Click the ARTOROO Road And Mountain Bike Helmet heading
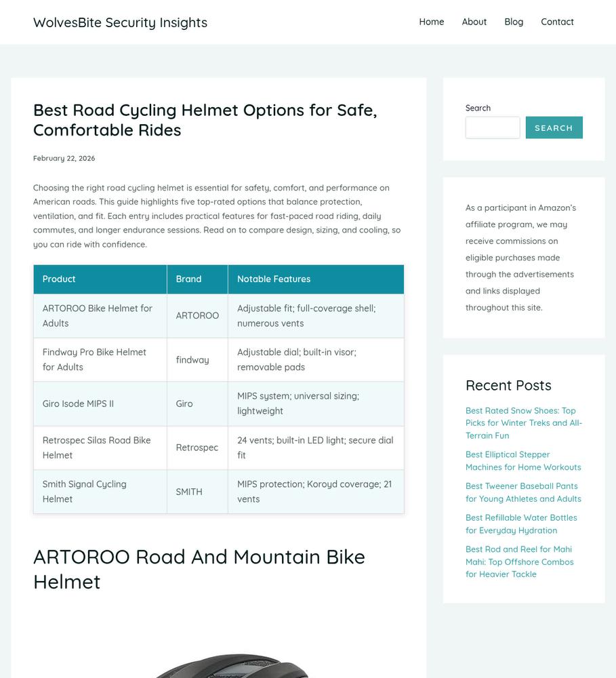616x678 pixels. point(199,569)
